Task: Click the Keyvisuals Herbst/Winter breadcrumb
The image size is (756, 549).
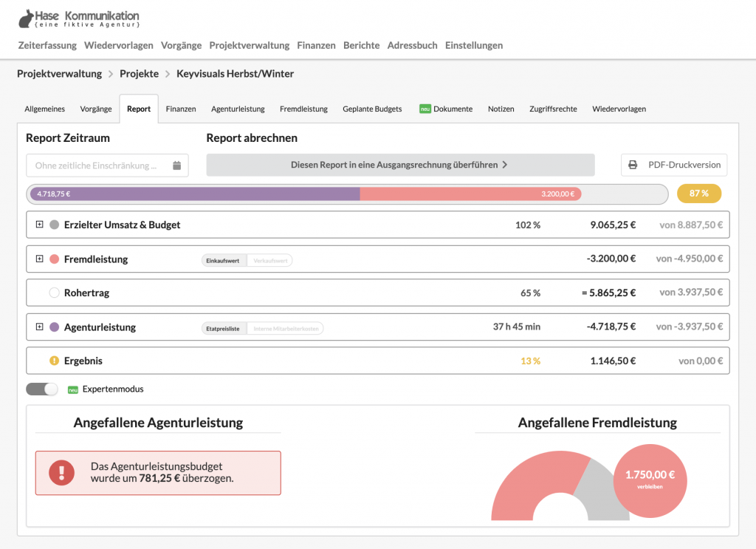Action: point(235,74)
